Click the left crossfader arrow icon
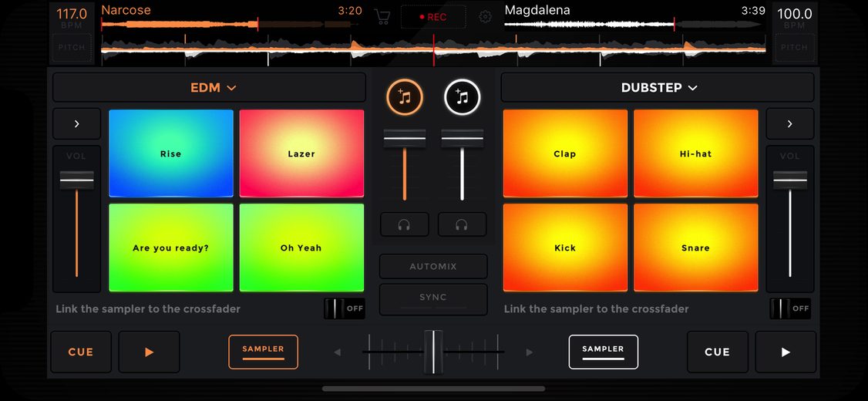868x401 pixels. 337,352
